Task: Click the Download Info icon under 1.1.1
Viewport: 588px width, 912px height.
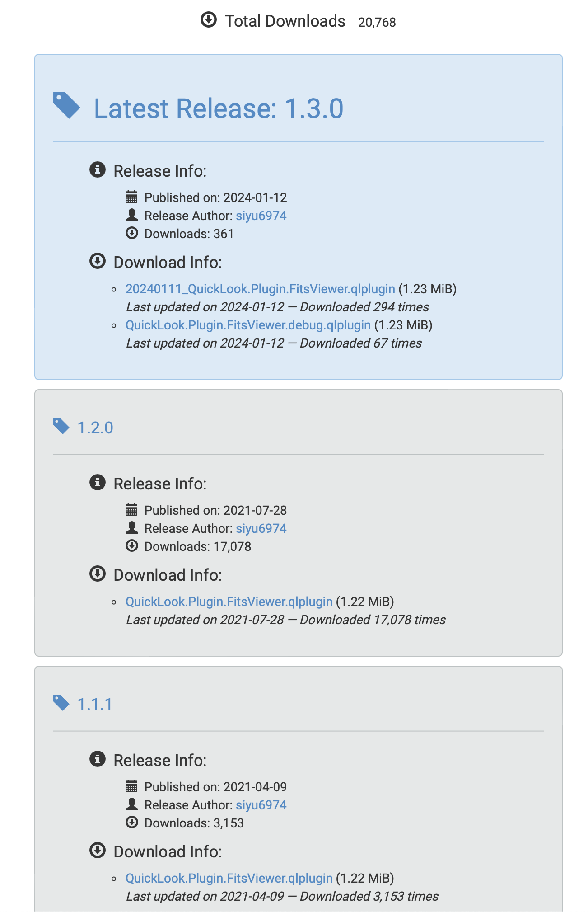Action: 98,851
